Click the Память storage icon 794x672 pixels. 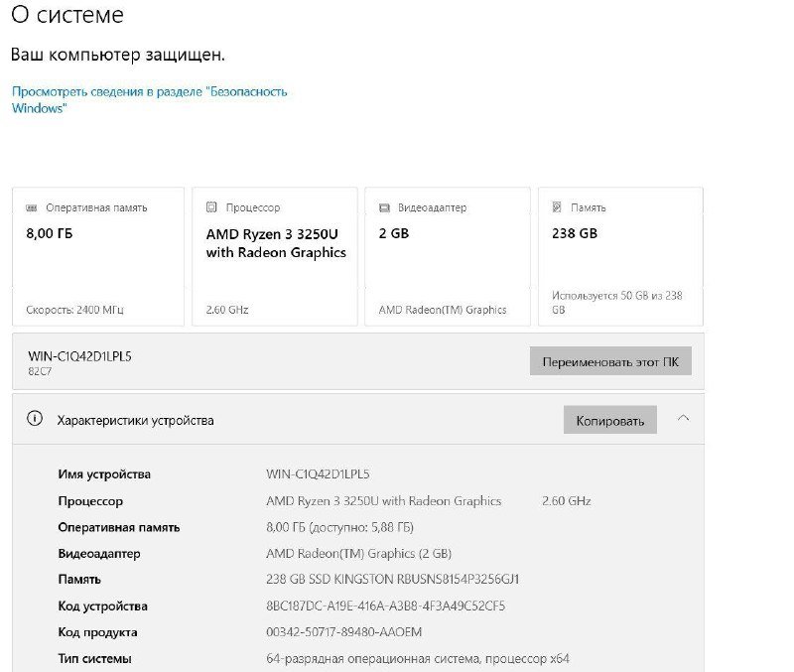[x=558, y=207]
